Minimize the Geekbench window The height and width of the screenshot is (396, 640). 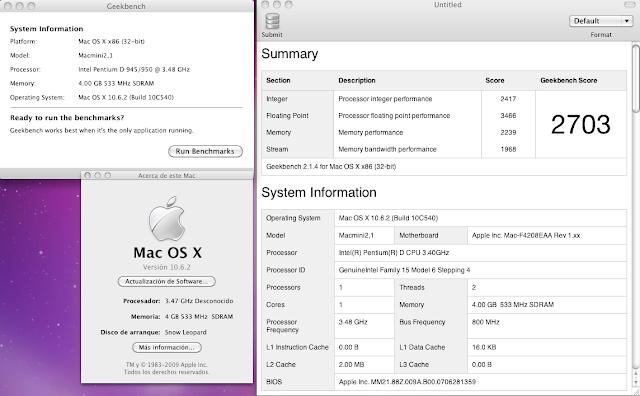point(19,6)
